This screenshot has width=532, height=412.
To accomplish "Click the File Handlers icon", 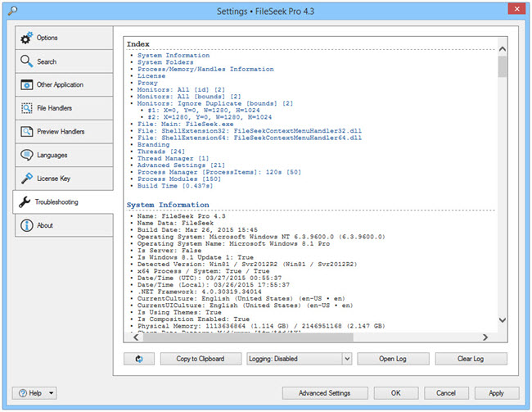I will click(x=26, y=108).
